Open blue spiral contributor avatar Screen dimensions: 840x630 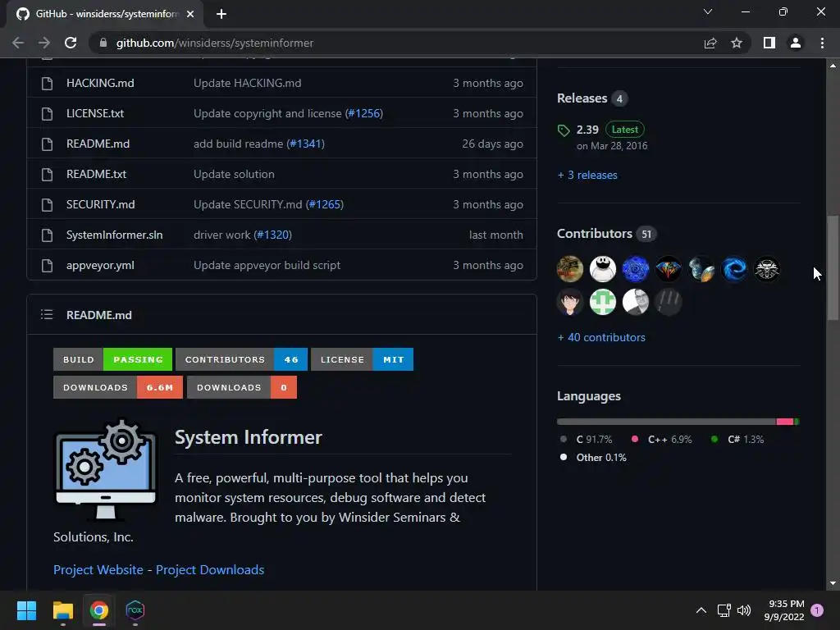pos(636,269)
